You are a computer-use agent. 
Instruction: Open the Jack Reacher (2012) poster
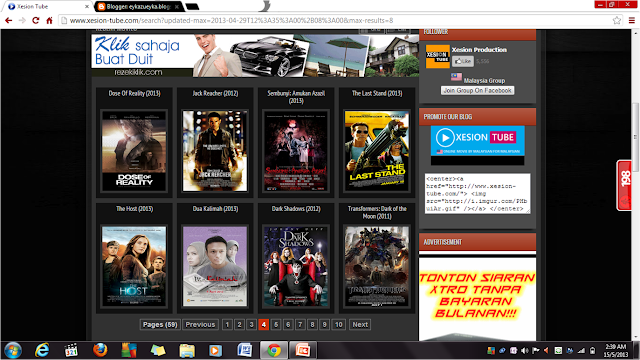pyautogui.click(x=215, y=151)
